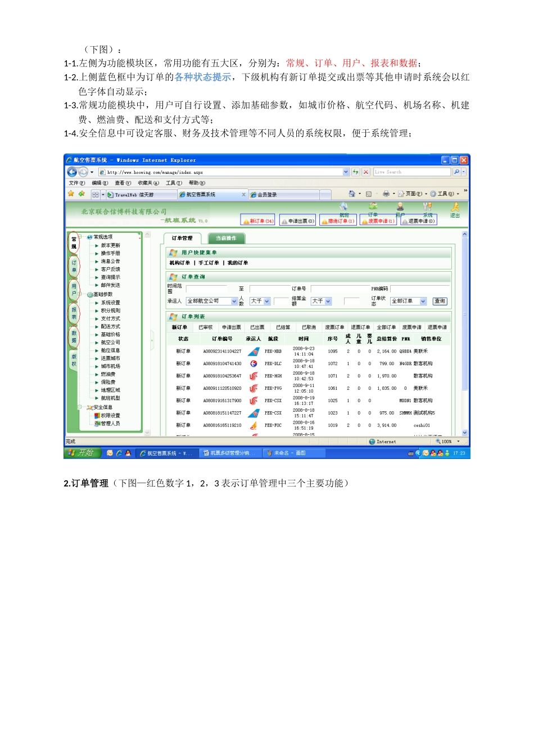
Task: Click the Internet zone globe in status bar
Action: click(x=372, y=442)
